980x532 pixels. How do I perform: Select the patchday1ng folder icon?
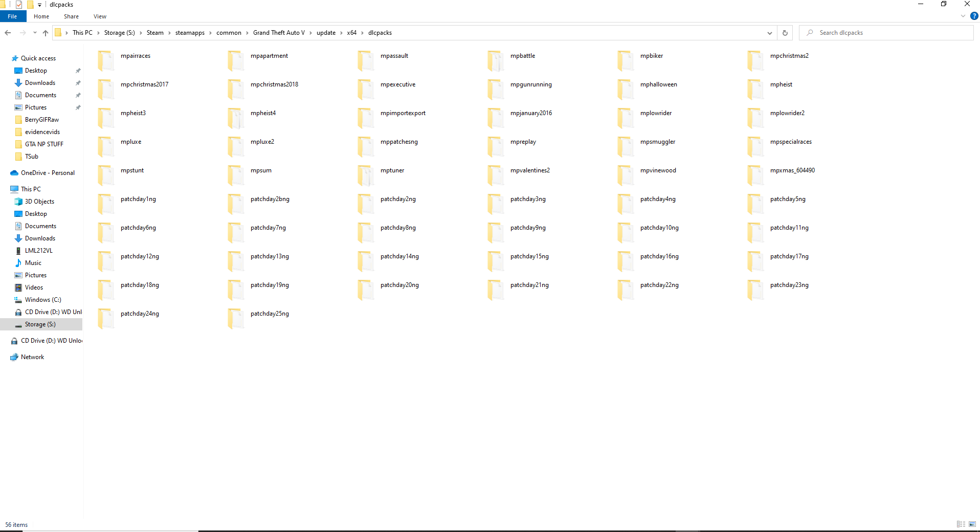[x=106, y=204]
